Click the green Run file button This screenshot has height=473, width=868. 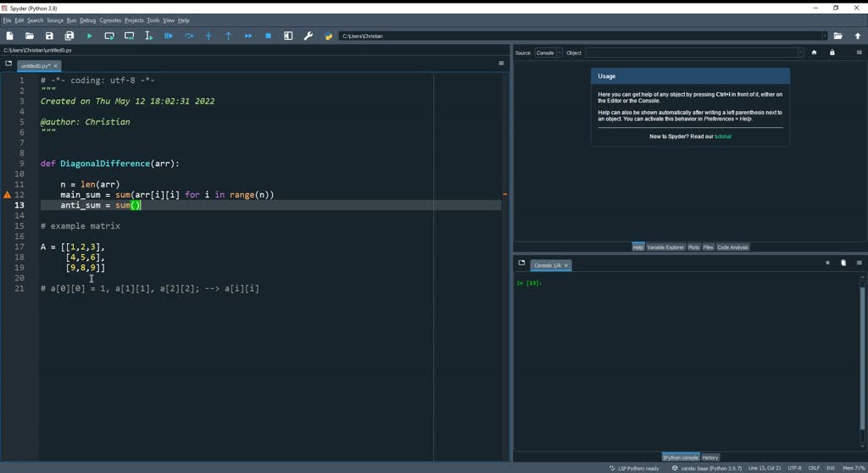pyautogui.click(x=89, y=36)
